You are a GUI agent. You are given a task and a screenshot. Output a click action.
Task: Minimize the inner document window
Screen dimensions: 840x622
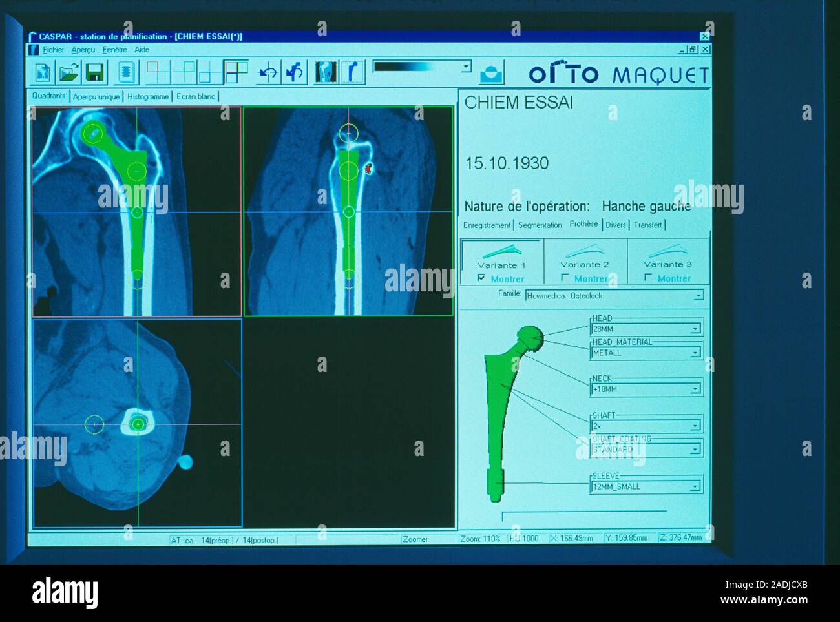[x=683, y=50]
